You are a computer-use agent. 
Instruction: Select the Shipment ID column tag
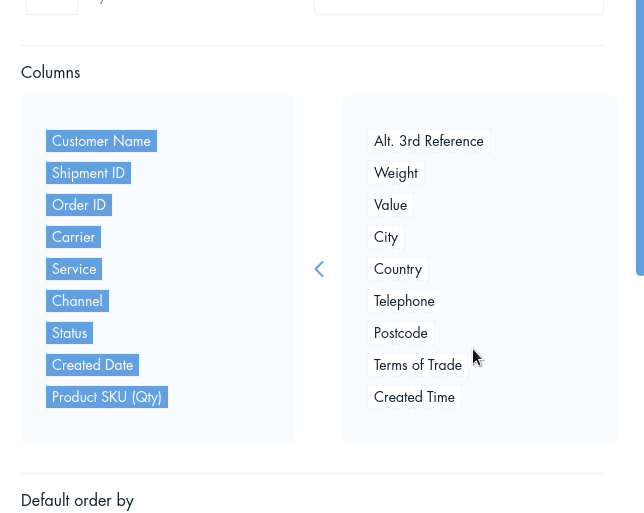point(88,173)
